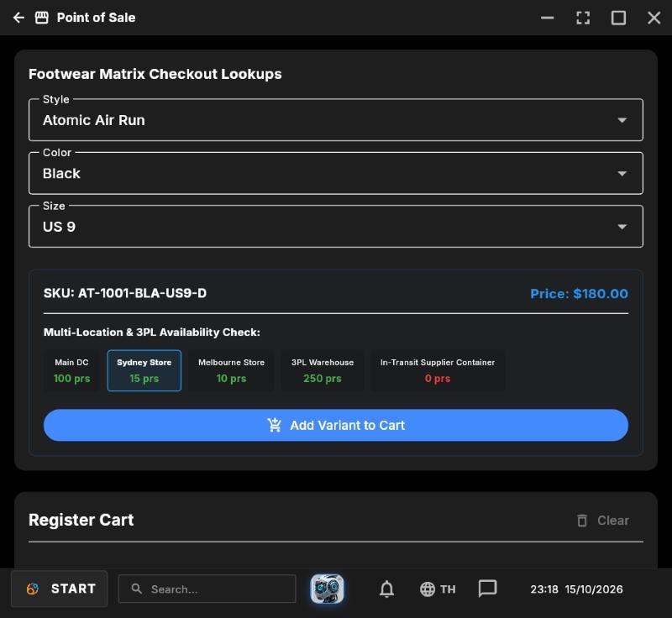Open the Size dropdown showing US 9

pos(335,227)
